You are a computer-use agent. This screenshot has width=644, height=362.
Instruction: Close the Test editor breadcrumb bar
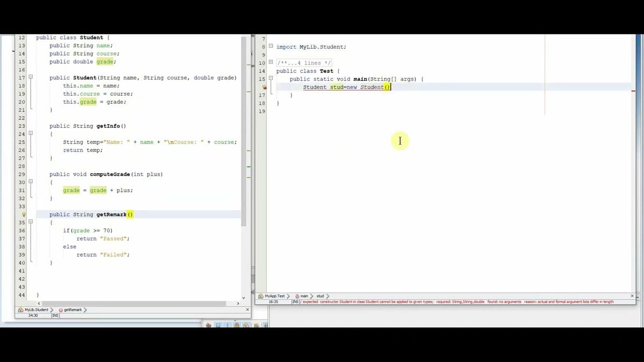click(x=632, y=296)
